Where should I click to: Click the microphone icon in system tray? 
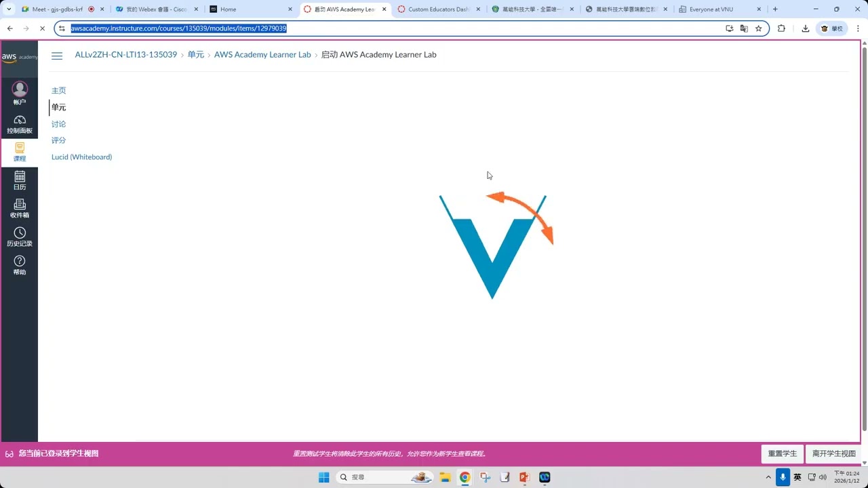pyautogui.click(x=783, y=477)
